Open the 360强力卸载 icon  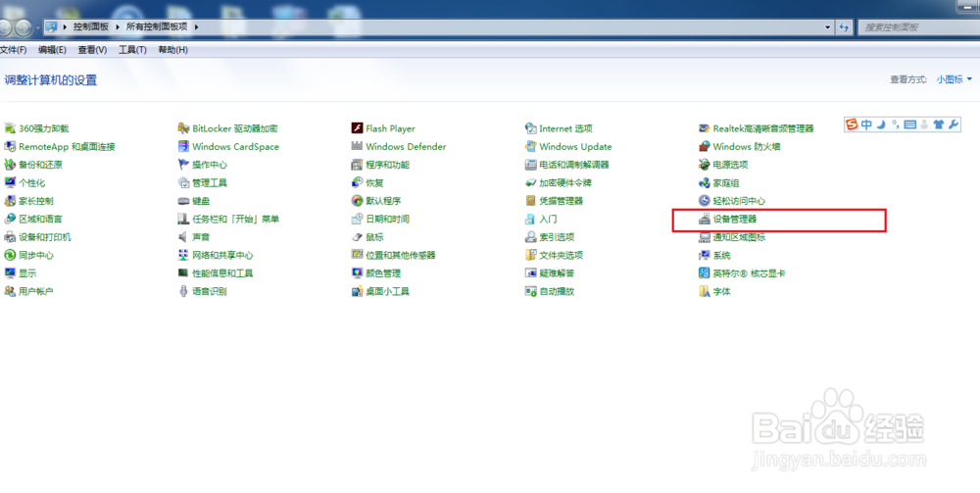(x=10, y=128)
